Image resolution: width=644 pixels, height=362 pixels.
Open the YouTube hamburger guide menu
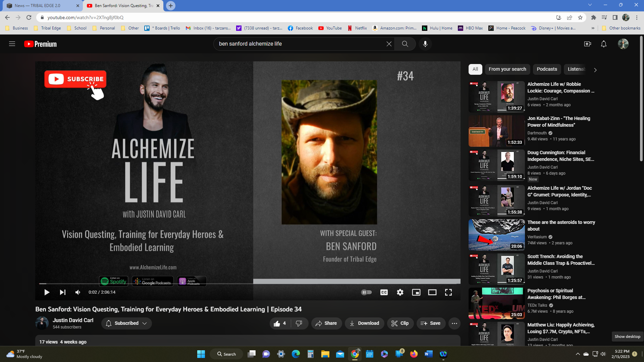[x=12, y=44]
